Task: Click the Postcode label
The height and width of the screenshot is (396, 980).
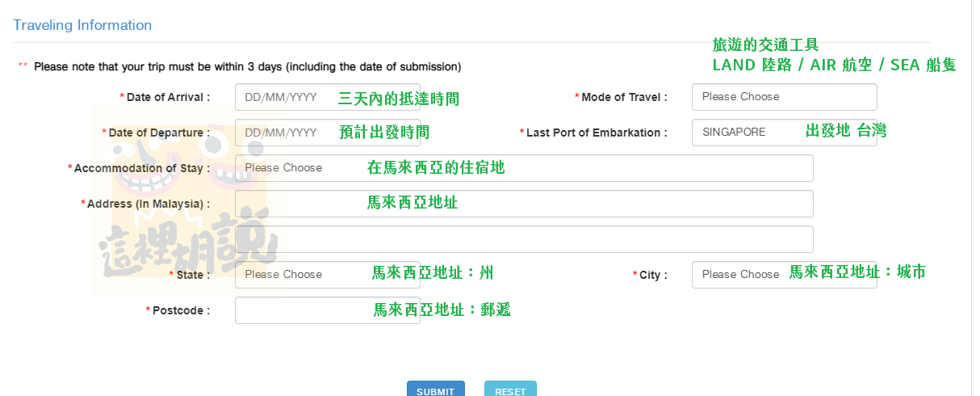Action: coord(180,310)
